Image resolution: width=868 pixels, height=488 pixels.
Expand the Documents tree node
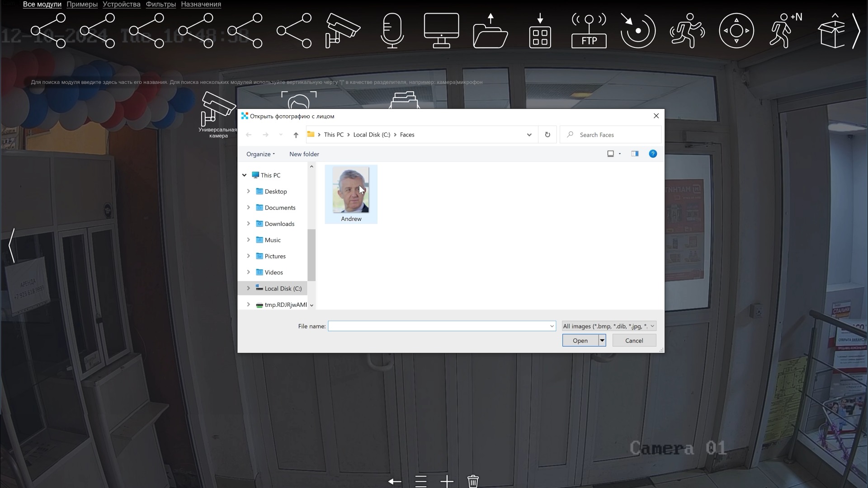click(248, 208)
